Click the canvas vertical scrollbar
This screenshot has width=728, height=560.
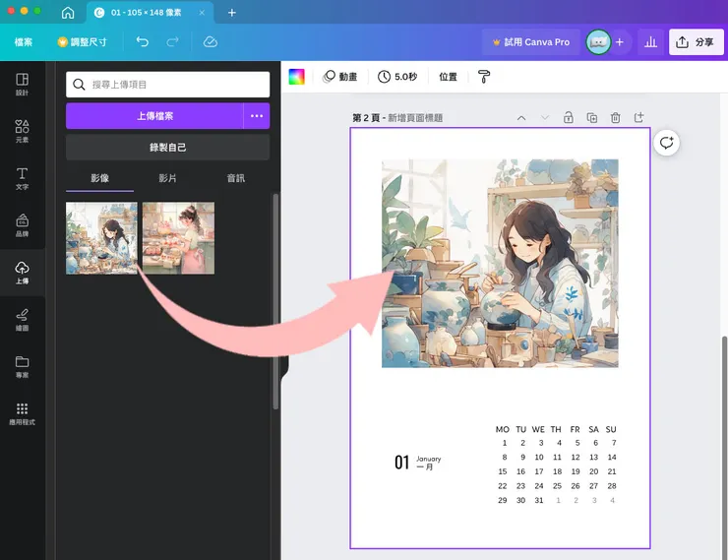coord(724,446)
